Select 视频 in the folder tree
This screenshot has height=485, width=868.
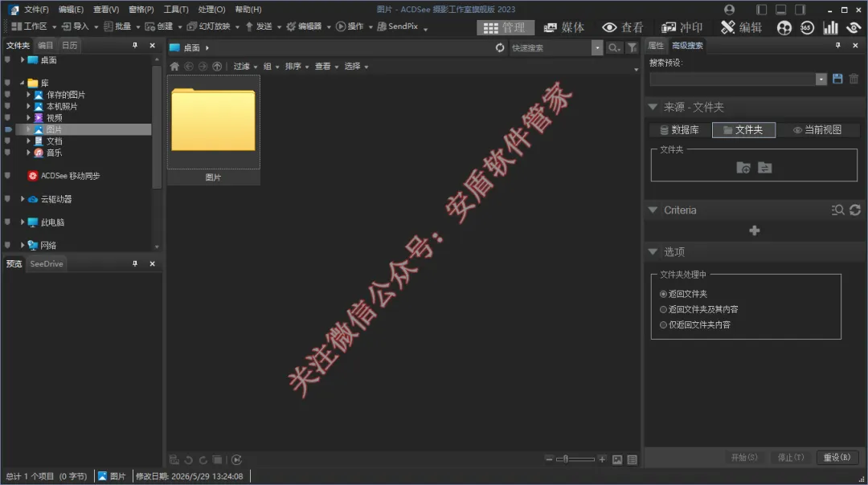(x=55, y=118)
